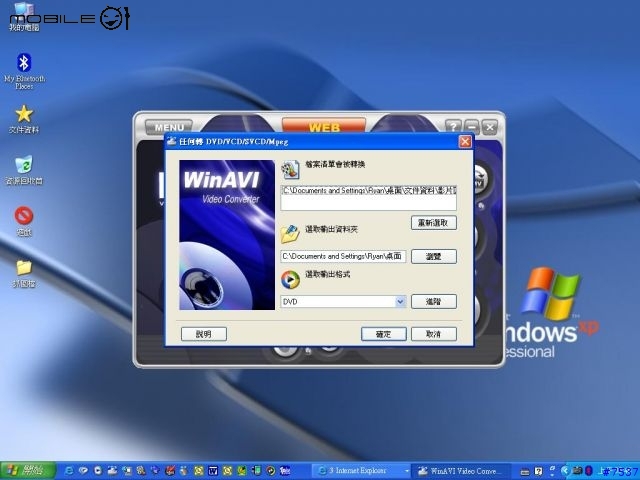Viewport: 640px width, 480px height.
Task: Cancel the dialog with the 取消 button
Action: click(433, 334)
